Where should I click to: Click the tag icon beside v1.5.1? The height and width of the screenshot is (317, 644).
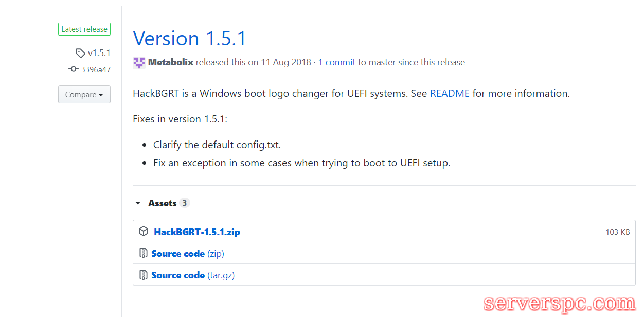pyautogui.click(x=80, y=53)
